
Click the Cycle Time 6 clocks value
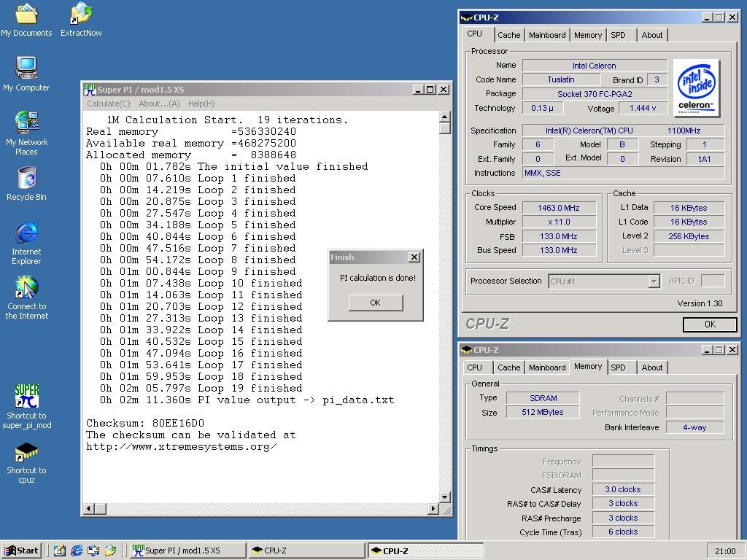623,532
